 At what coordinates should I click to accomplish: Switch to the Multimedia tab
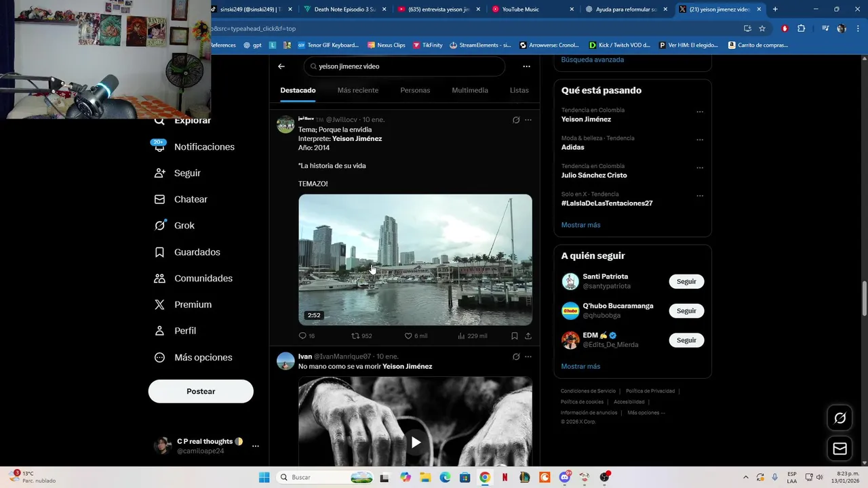pos(470,90)
